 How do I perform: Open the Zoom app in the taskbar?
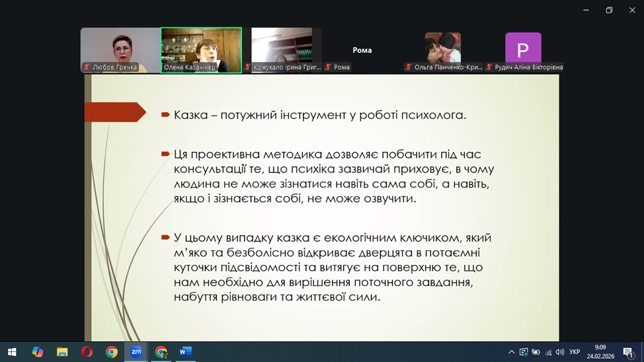tap(136, 352)
